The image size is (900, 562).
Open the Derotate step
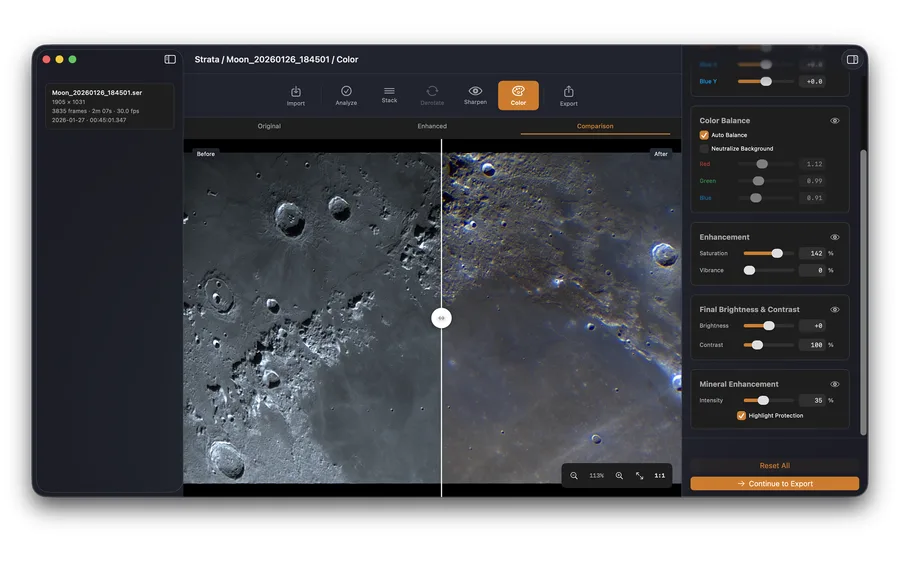(432, 96)
